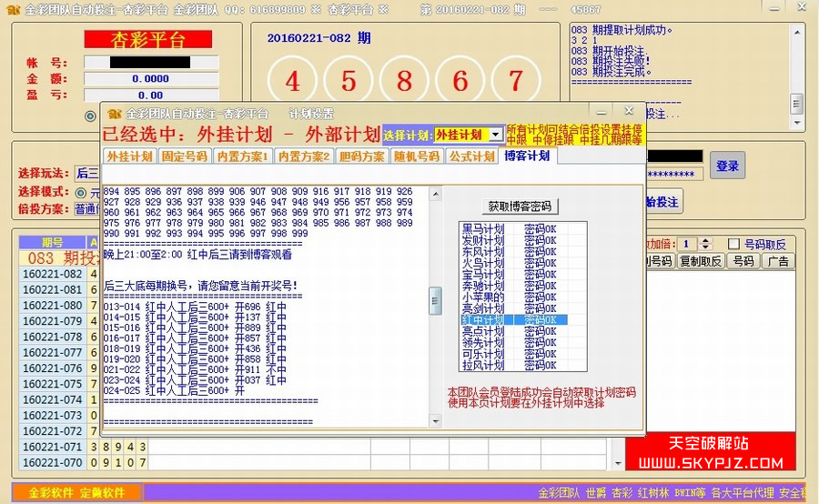Click the 复制取反 button

701,261
